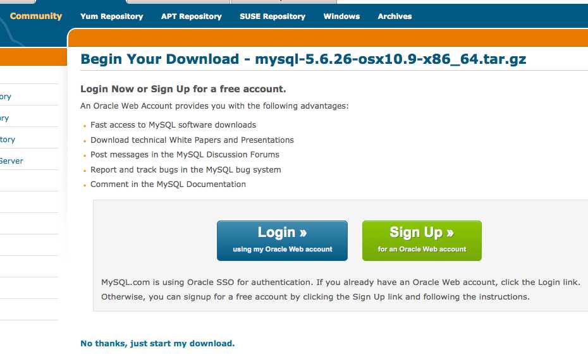Image resolution: width=588 pixels, height=364 pixels.
Task: Click 'Fast access to MySQL software downloads' bullet
Action: coord(173,125)
